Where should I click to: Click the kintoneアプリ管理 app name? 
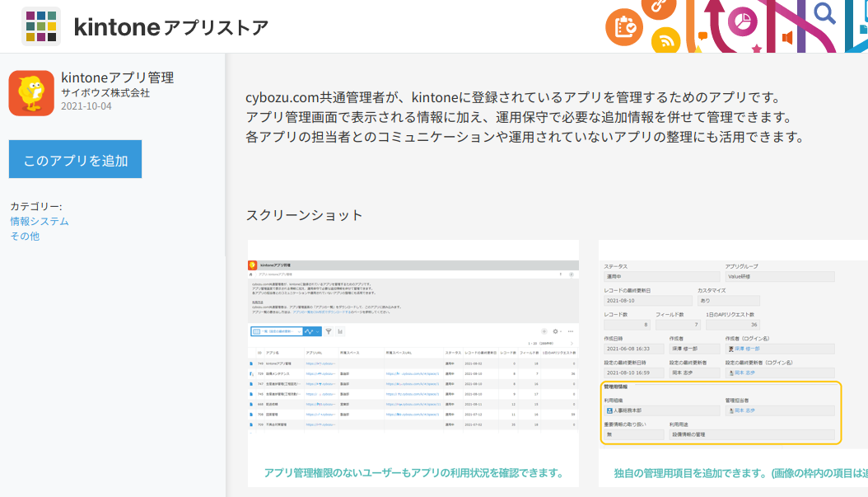point(118,77)
